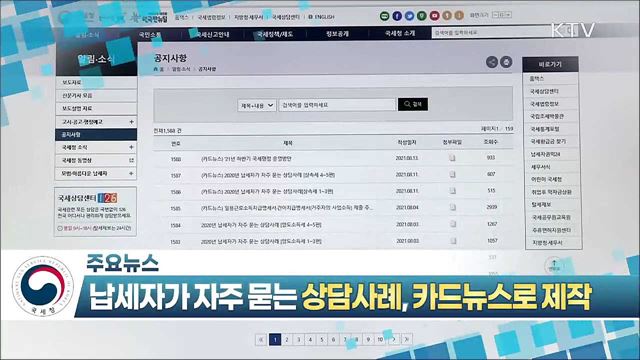The image size is (640, 360).
Task: Click the screen size control buttons
Action: pyautogui.click(x=502, y=15)
